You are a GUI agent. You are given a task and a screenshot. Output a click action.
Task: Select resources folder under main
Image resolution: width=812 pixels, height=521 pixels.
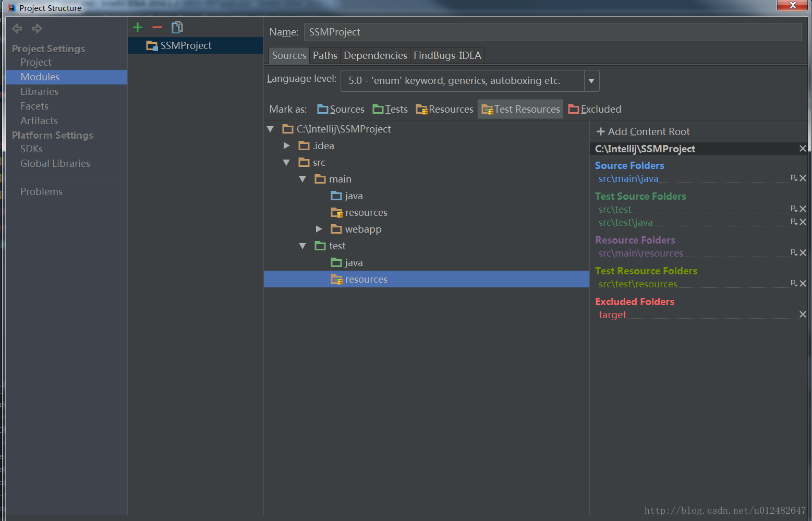coord(359,212)
